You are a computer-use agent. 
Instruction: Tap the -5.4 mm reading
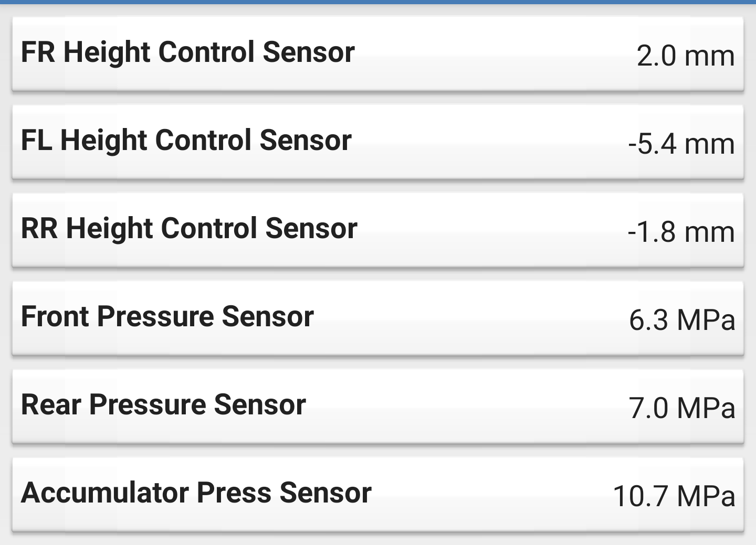pyautogui.click(x=681, y=144)
